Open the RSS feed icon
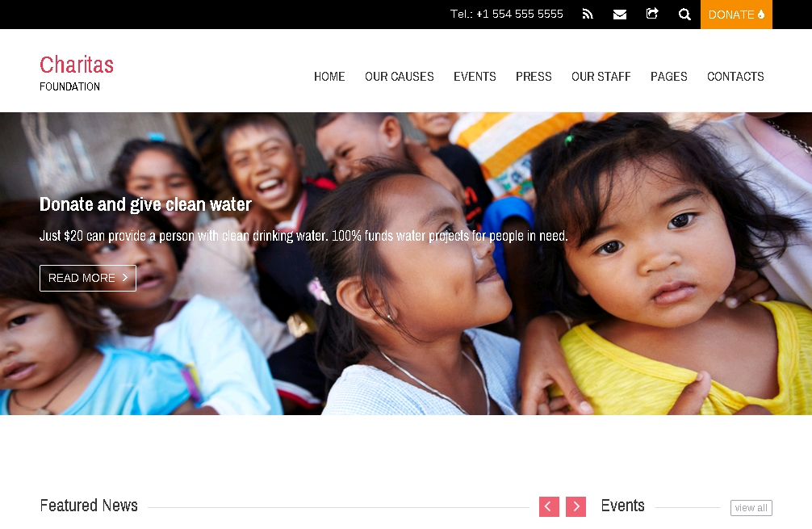This screenshot has width=812, height=529. click(x=588, y=14)
